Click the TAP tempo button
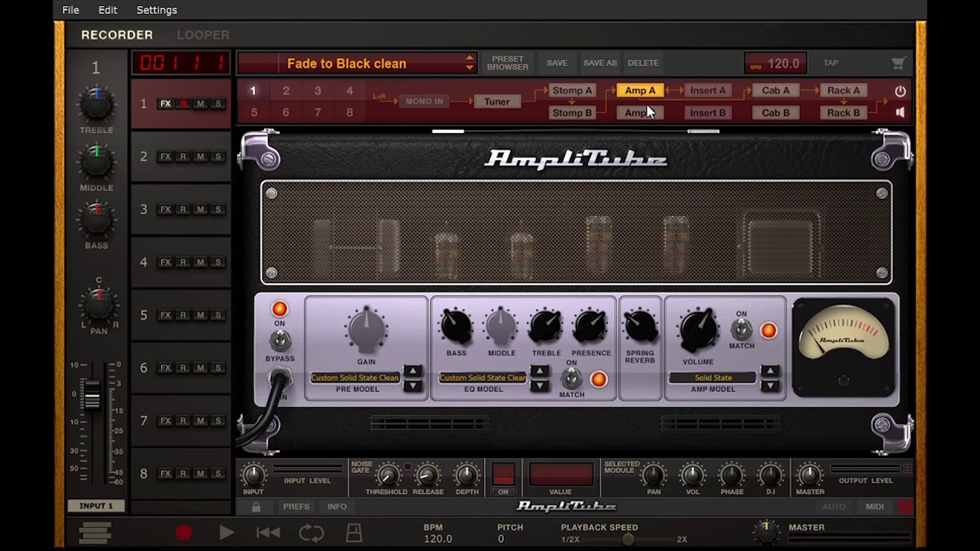 tap(831, 64)
